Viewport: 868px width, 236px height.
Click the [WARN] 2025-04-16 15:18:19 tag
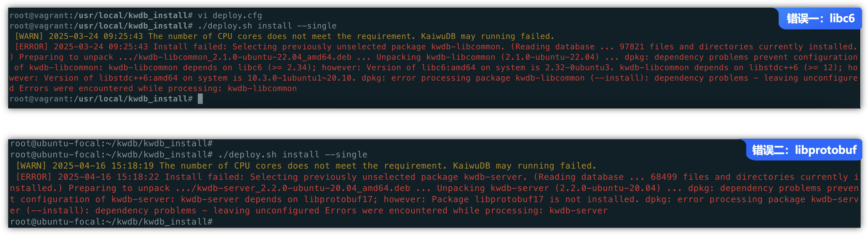pos(85,166)
